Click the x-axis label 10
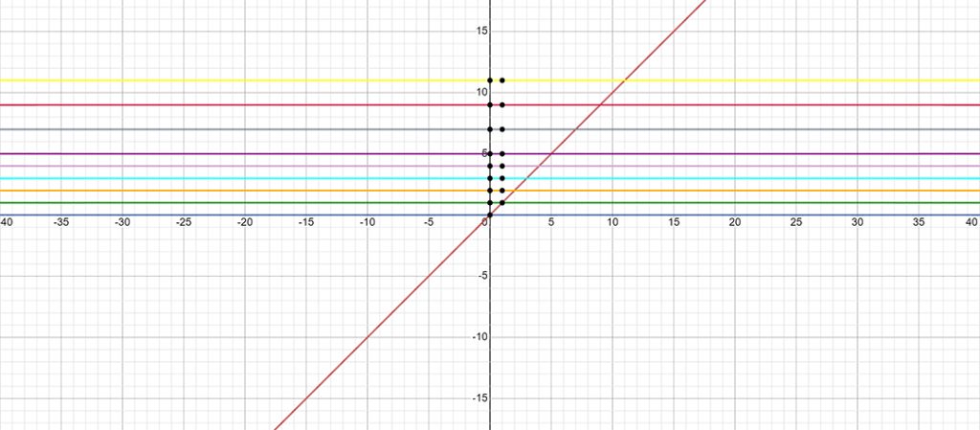The height and width of the screenshot is (430, 980). 612,222
